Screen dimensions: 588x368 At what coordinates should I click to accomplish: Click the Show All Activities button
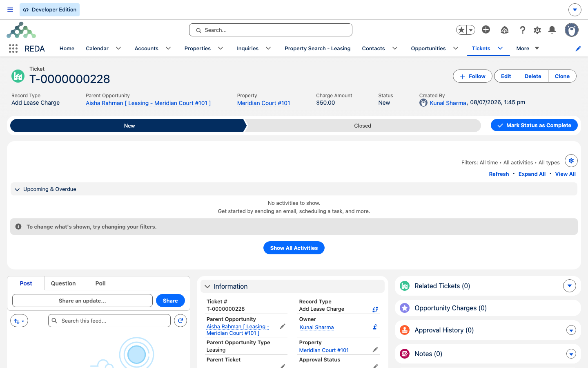click(294, 248)
